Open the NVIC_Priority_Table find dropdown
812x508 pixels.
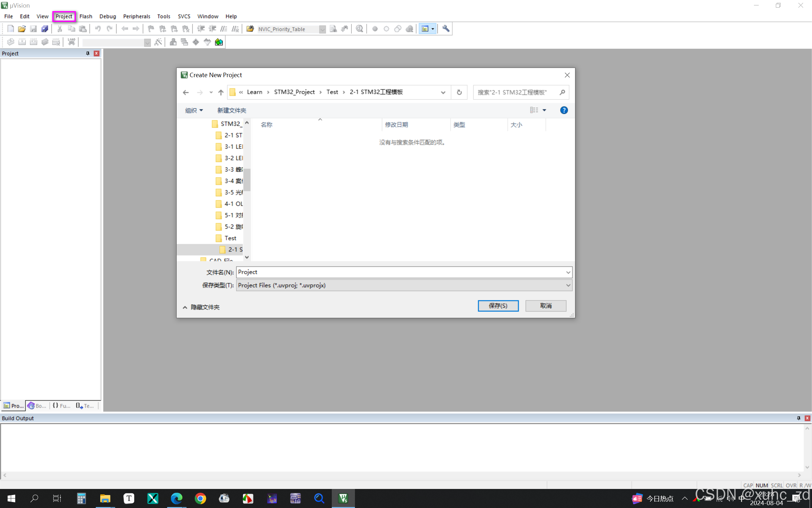[x=322, y=29]
